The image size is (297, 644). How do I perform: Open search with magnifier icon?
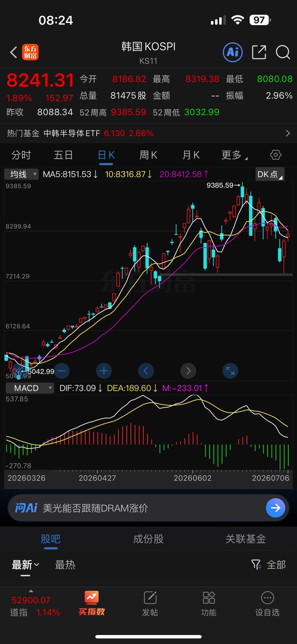pos(283,52)
